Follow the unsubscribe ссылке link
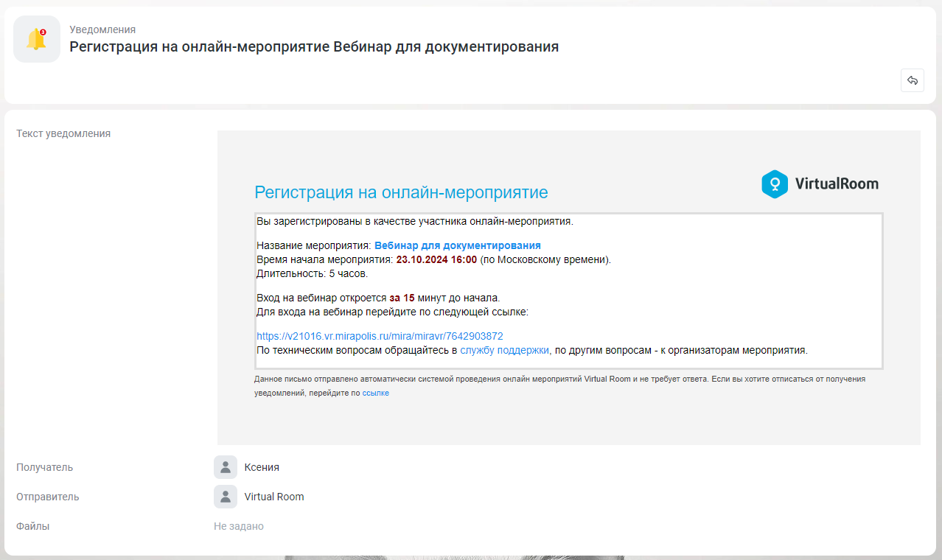 click(376, 393)
